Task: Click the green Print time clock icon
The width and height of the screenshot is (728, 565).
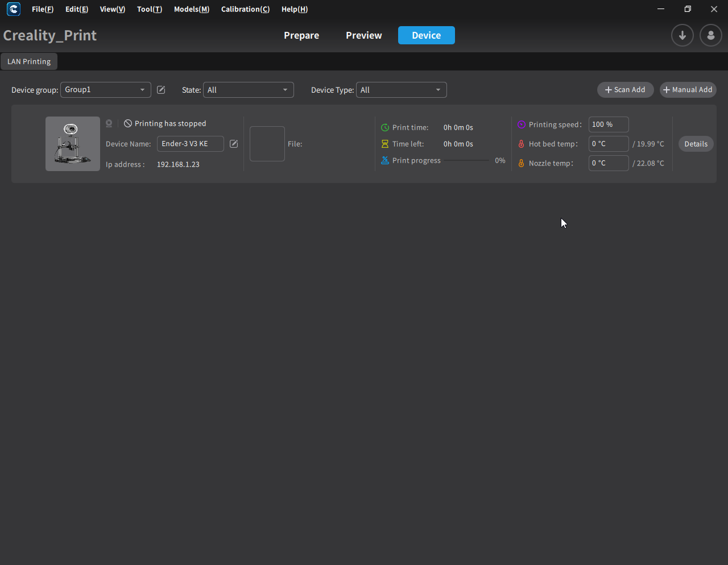Action: coord(385,127)
